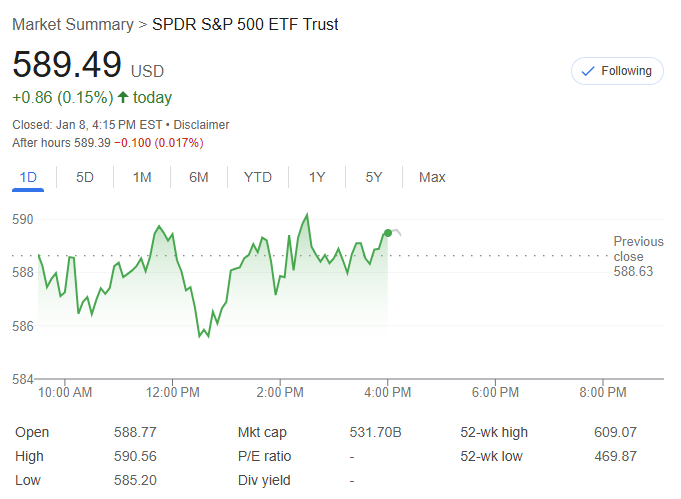Click the 52-wk high value 609.07
Screen dimensions: 681x499
(x=615, y=432)
